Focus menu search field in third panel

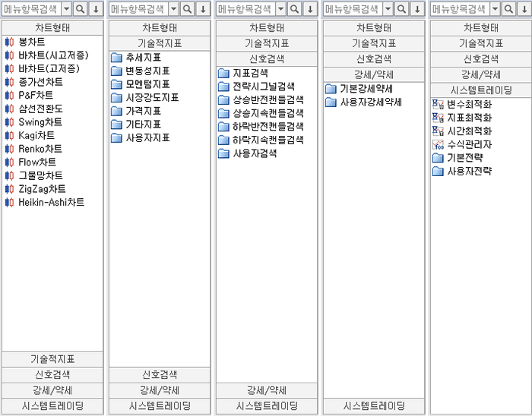[246, 9]
